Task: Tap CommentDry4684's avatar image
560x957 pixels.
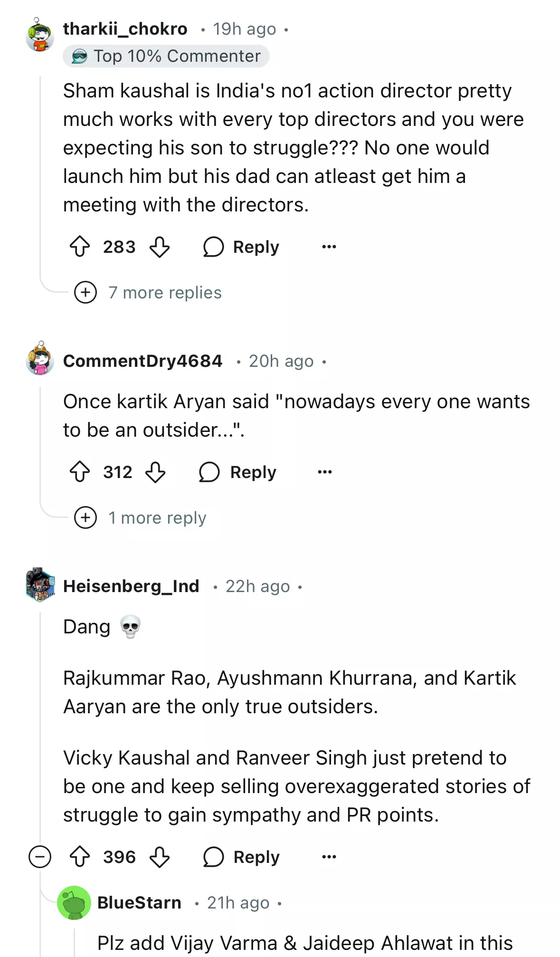Action: click(40, 359)
